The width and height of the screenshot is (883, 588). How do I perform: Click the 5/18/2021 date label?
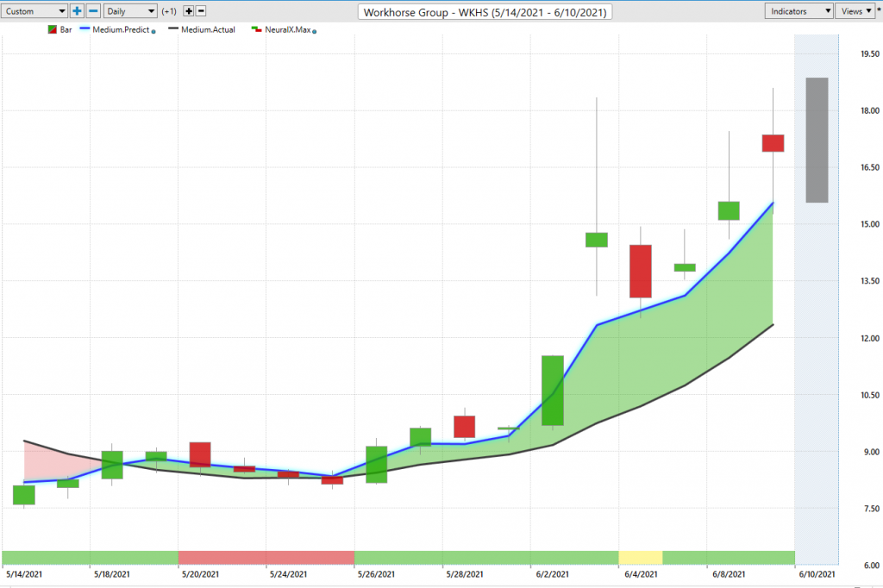click(x=111, y=574)
